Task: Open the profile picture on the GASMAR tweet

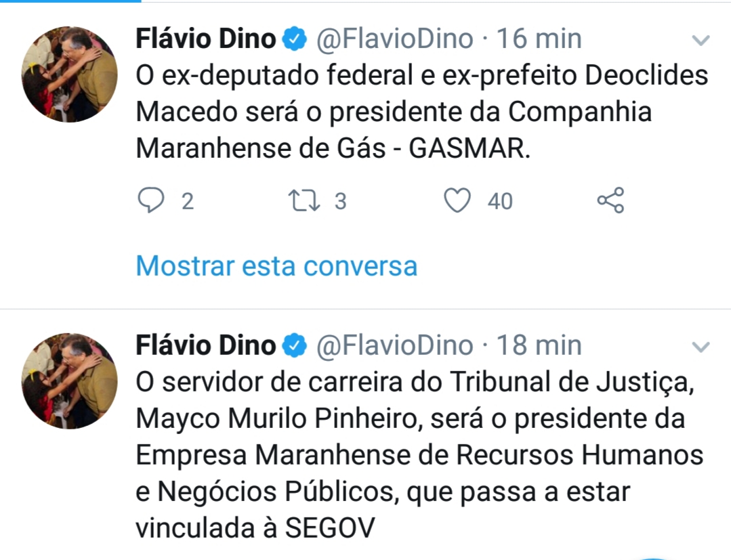Action: pos(70,74)
